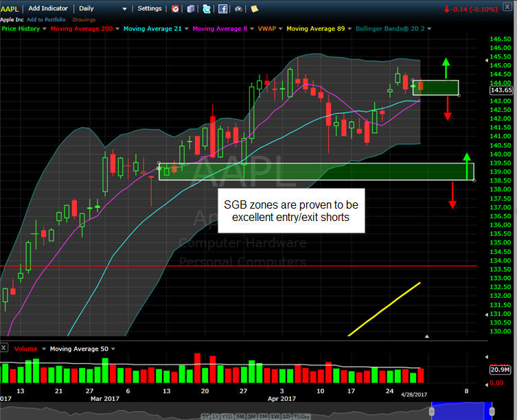Click the binoculars watch icon
517x420 pixels.
pos(238,9)
